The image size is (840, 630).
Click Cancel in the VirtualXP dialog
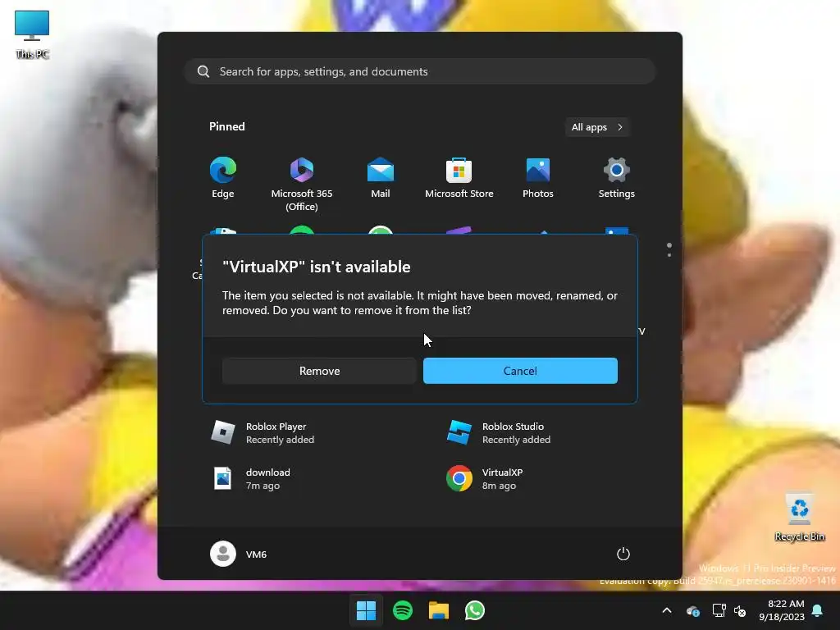point(520,371)
